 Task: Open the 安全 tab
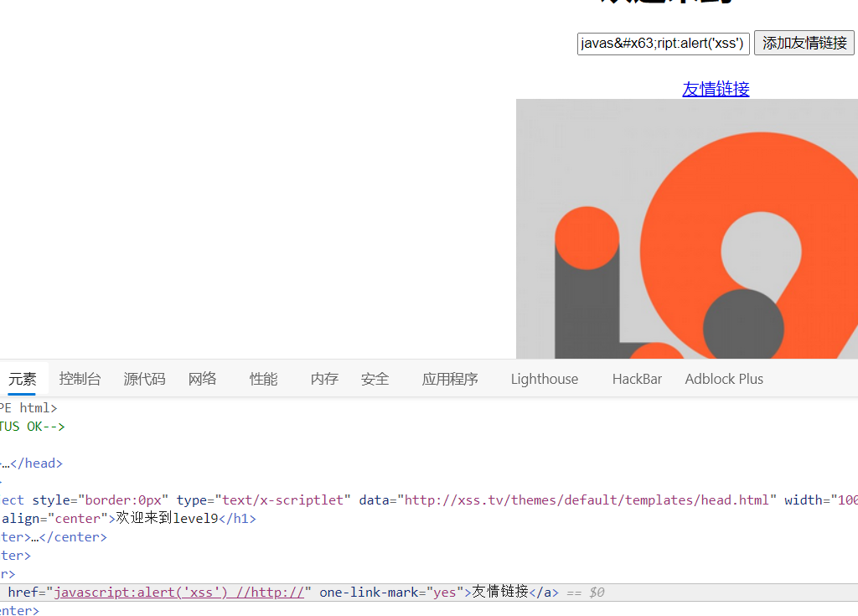pos(375,379)
